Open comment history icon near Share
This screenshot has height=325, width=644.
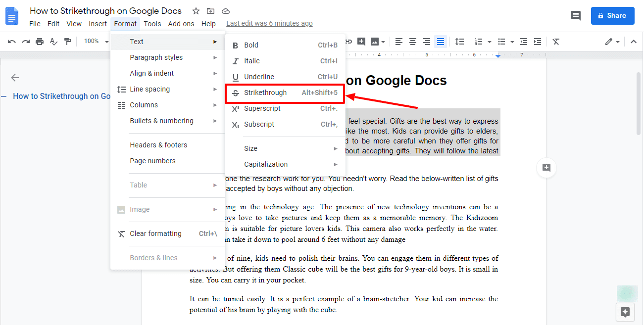click(x=576, y=16)
